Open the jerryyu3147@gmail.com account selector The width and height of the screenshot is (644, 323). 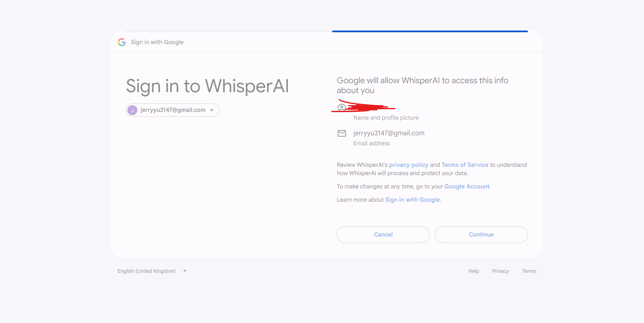[x=172, y=110]
